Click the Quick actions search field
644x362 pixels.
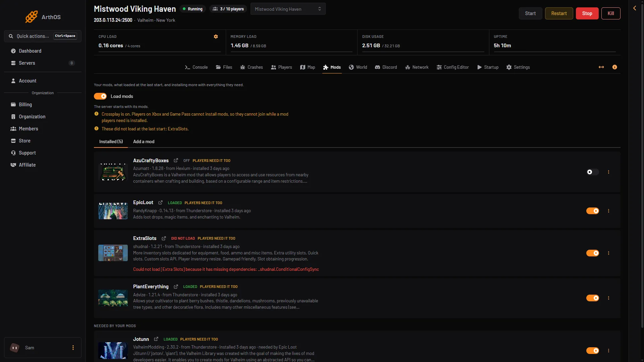click(43, 36)
